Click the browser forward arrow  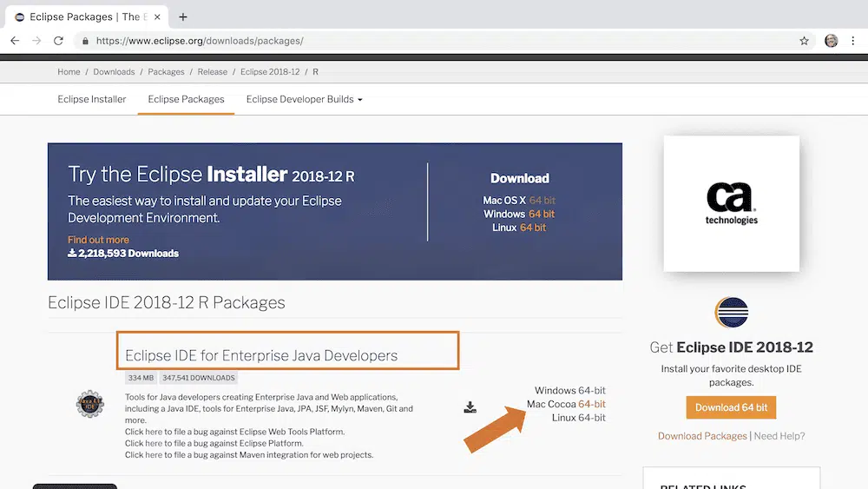click(36, 41)
